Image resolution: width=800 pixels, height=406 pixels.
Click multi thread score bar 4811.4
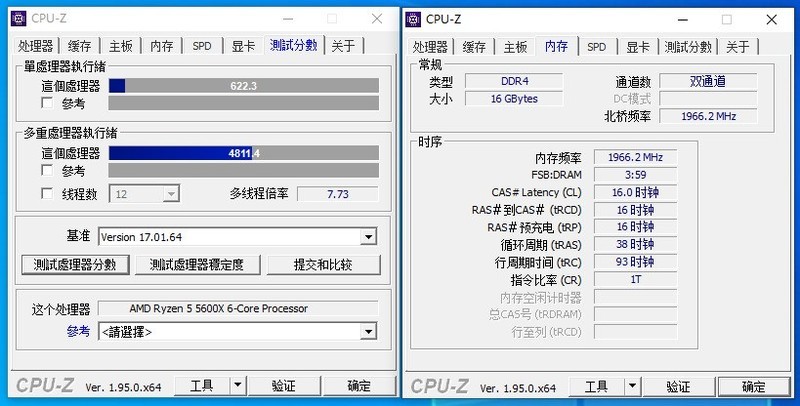(243, 153)
